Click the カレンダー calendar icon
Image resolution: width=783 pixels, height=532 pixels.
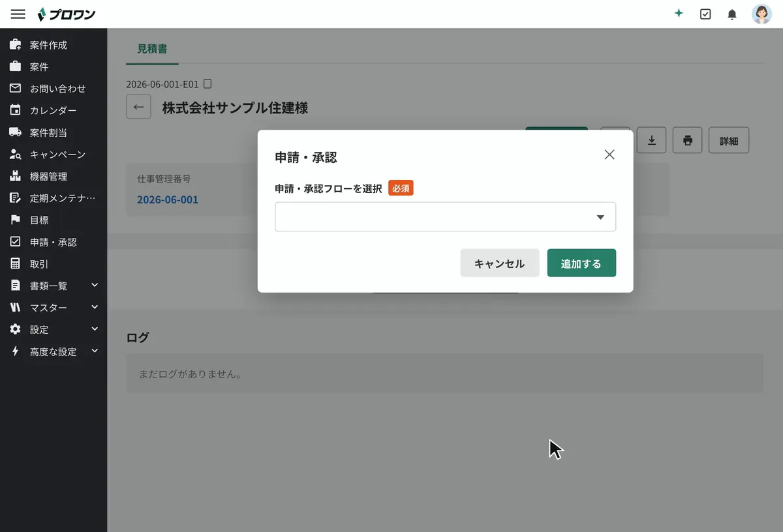click(x=15, y=110)
